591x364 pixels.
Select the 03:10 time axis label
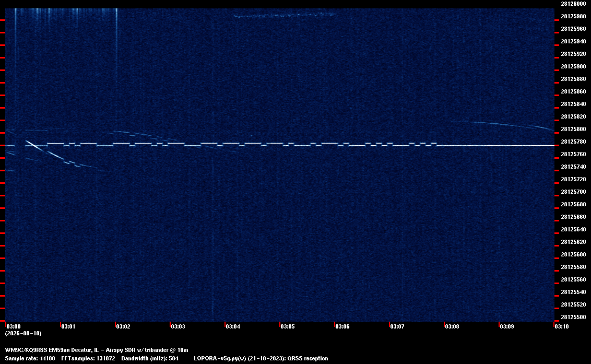(x=562, y=326)
